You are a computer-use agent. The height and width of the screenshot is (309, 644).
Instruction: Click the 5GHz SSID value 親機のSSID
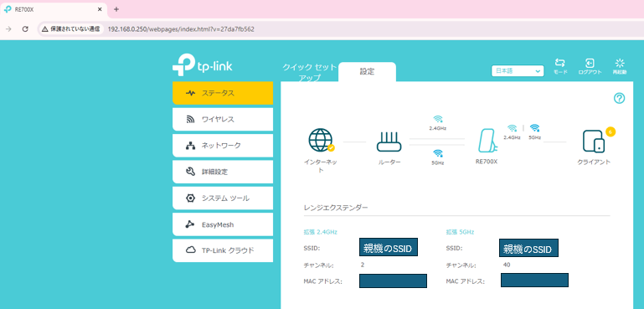(529, 248)
